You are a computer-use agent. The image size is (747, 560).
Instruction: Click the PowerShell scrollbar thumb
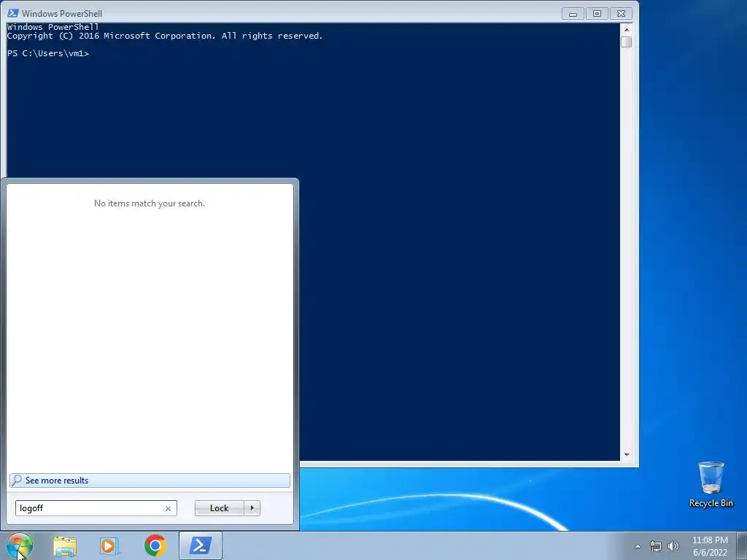pos(627,42)
